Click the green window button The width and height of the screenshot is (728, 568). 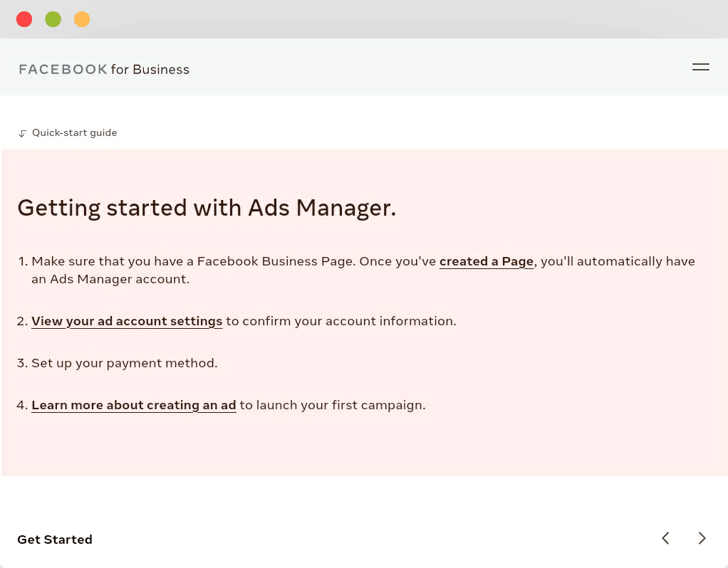click(x=53, y=19)
